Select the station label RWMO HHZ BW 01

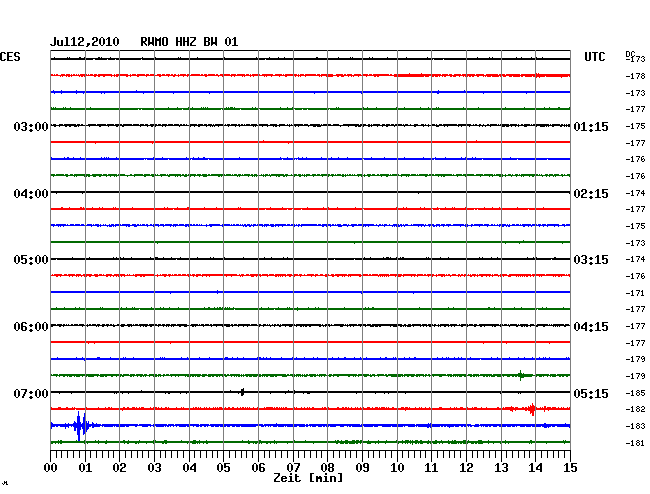pyautogui.click(x=189, y=42)
